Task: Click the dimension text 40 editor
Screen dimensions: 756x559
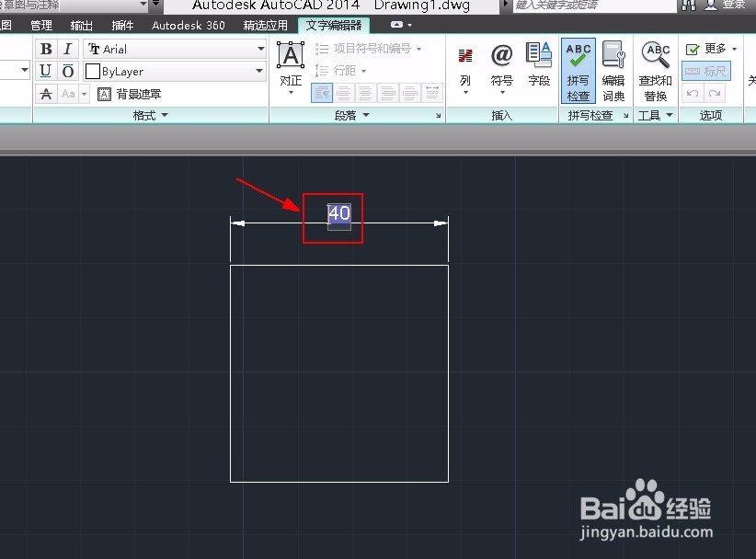Action: point(339,216)
